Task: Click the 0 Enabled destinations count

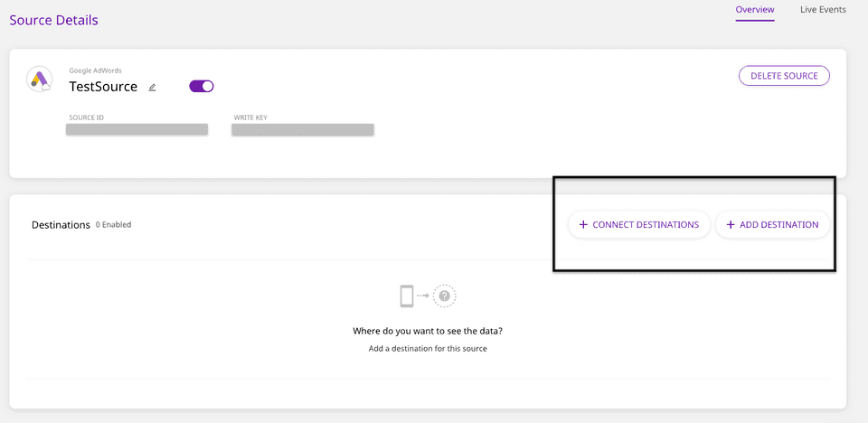Action: 113,225
